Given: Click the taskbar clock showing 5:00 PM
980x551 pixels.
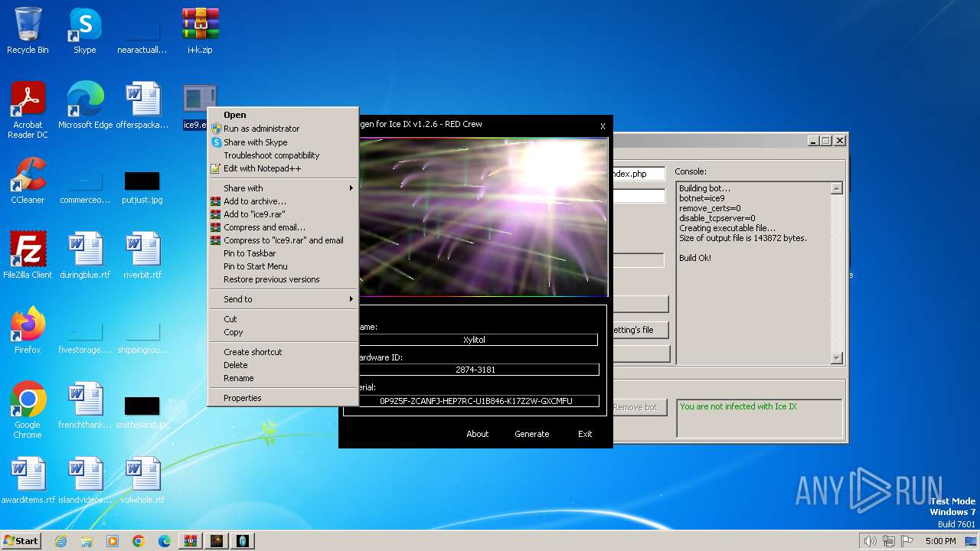Looking at the screenshot, I should 940,541.
